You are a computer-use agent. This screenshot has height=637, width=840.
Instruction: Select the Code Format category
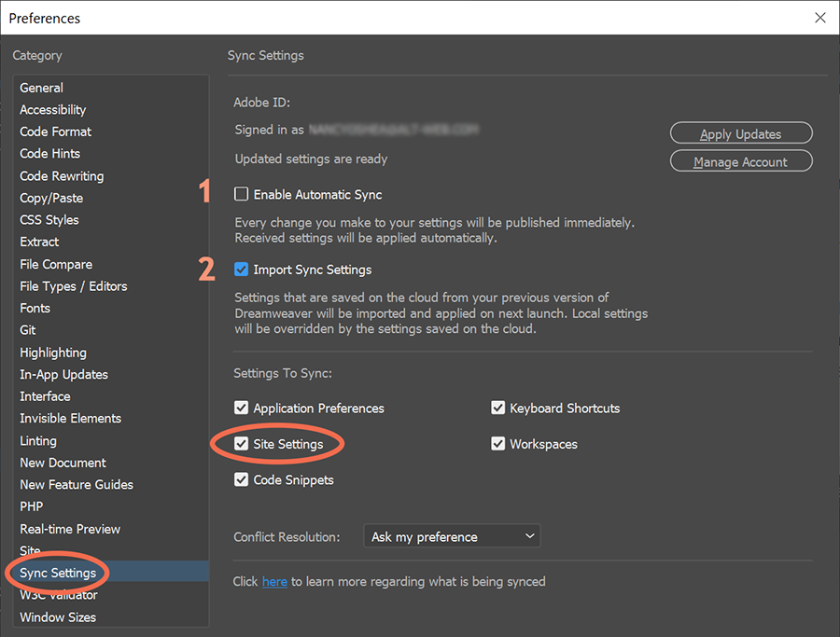[111, 132]
